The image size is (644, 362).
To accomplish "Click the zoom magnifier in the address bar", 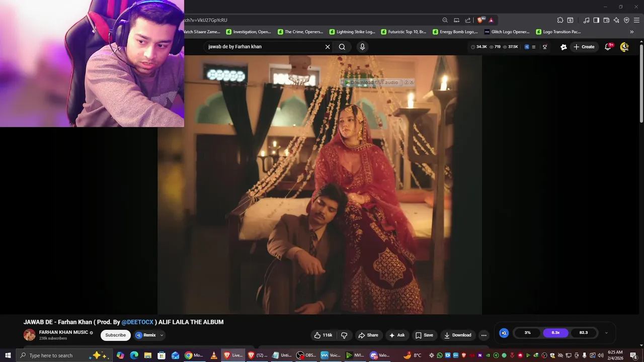I will tap(445, 20).
